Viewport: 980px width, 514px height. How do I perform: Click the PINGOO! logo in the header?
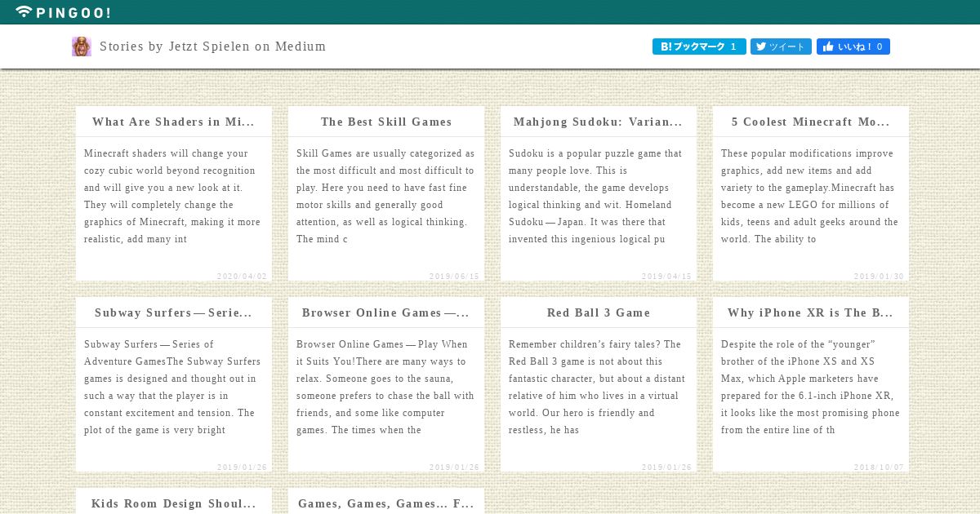(63, 12)
